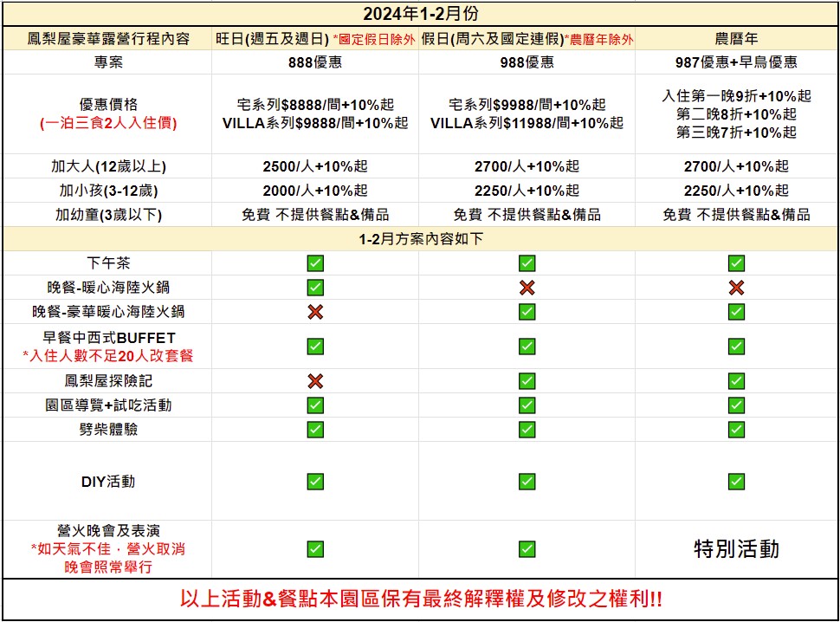
Task: Click the VILLA系列$9888/間+10%起 text
Action: (x=315, y=123)
